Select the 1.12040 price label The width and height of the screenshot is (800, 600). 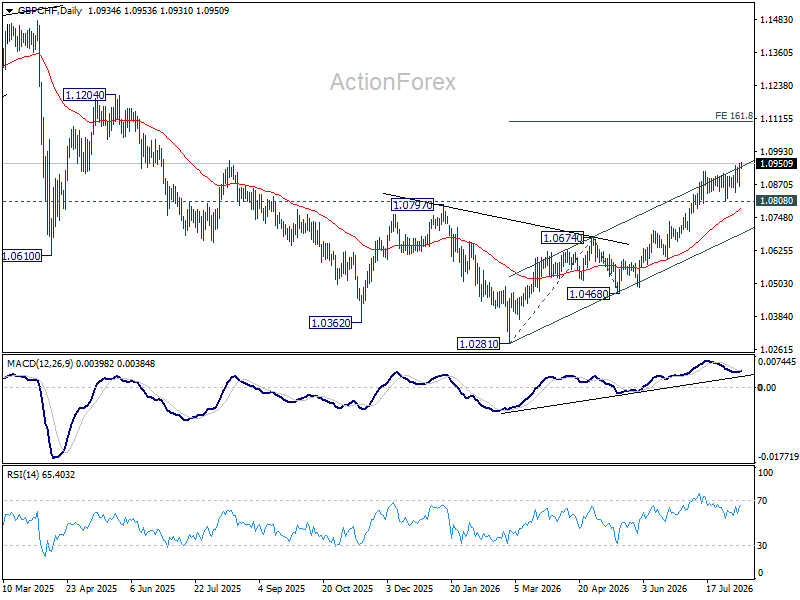click(85, 95)
